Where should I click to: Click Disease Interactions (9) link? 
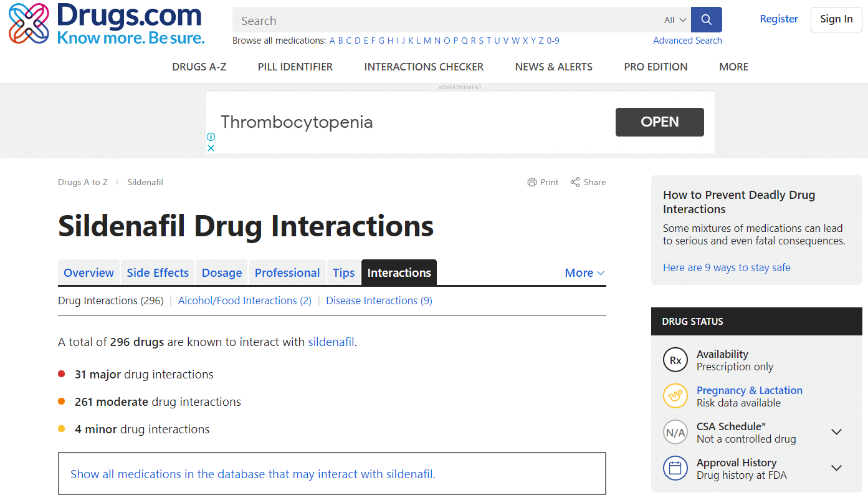(379, 300)
